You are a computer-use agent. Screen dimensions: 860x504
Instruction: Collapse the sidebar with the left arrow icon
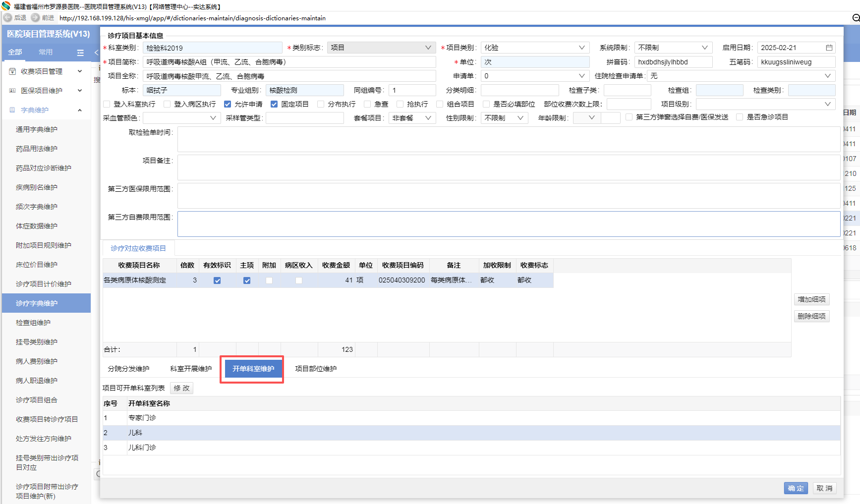point(96,53)
